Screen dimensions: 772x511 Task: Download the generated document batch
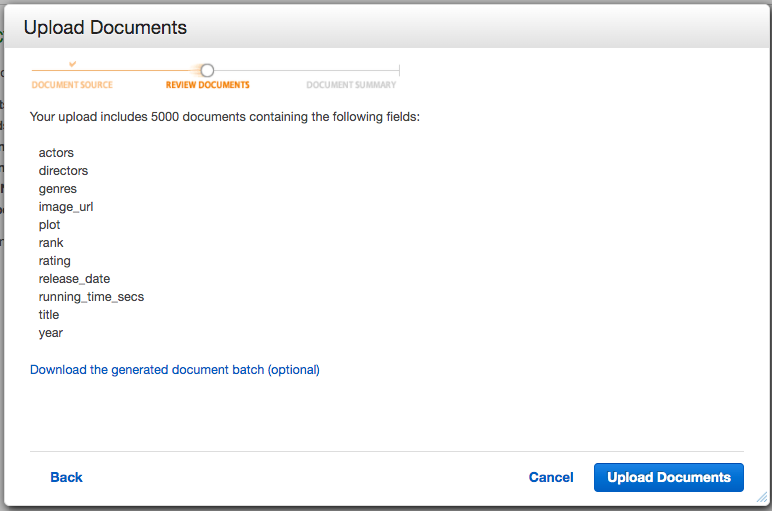pos(175,369)
